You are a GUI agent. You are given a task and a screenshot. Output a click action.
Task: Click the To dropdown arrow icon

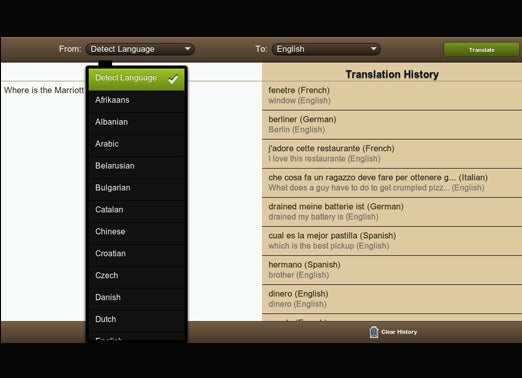[373, 49]
